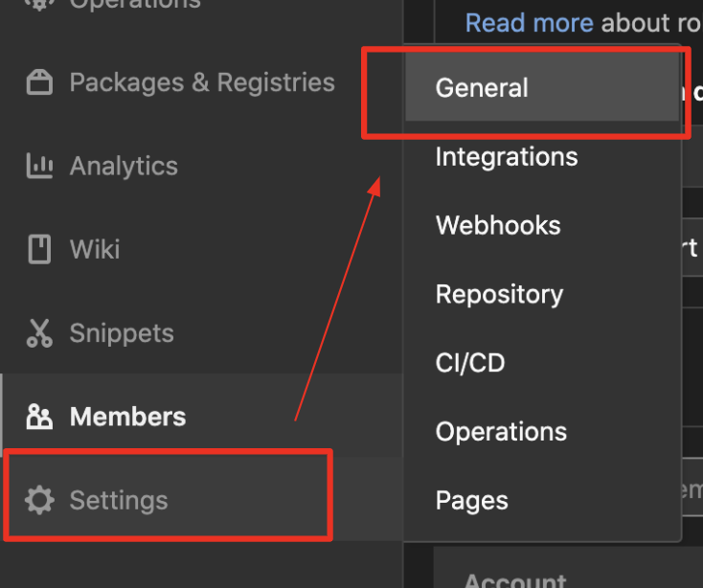Click the Packages & Registries box icon
Viewport: 703px width, 588px height.
tap(39, 82)
